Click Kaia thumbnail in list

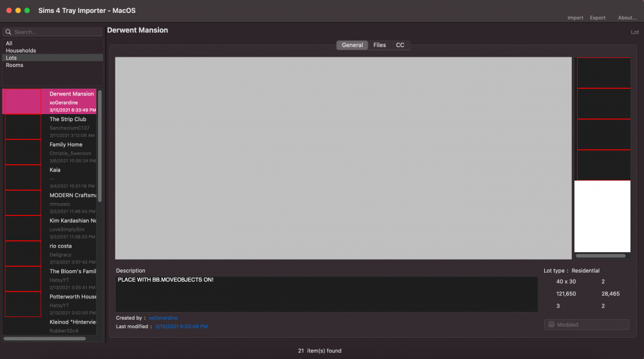(23, 178)
